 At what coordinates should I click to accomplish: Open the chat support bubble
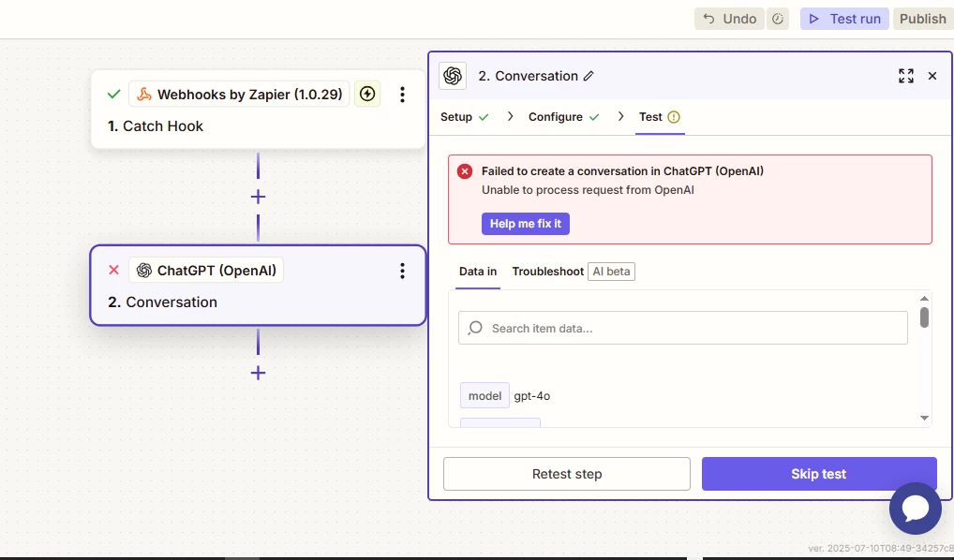(x=915, y=508)
